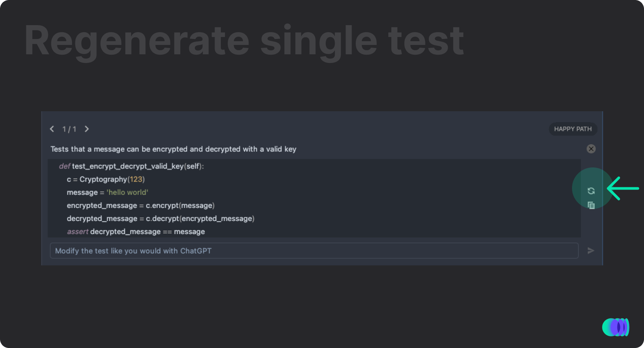The image size is (644, 348).
Task: Click the 'hello world' string literal
Action: pyautogui.click(x=127, y=192)
